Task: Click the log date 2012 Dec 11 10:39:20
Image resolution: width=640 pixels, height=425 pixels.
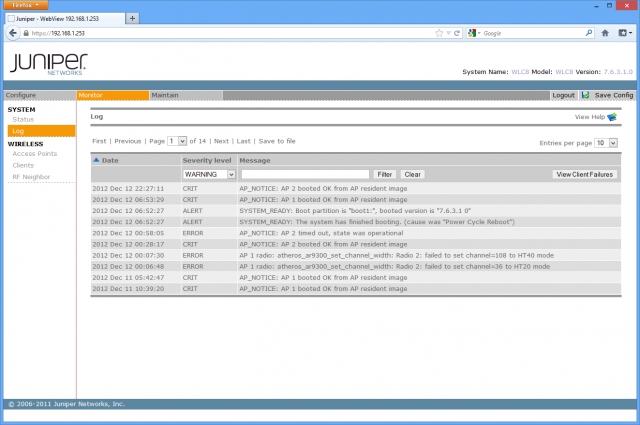Action: [128, 289]
